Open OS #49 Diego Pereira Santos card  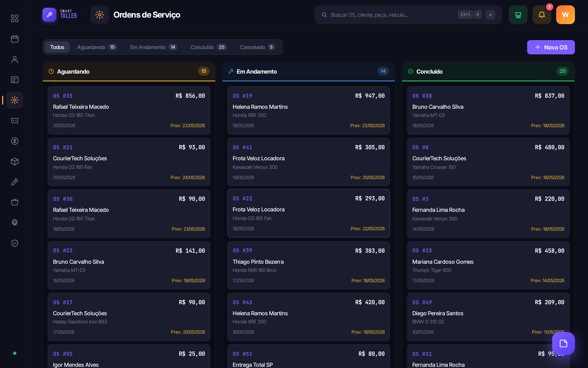488,317
